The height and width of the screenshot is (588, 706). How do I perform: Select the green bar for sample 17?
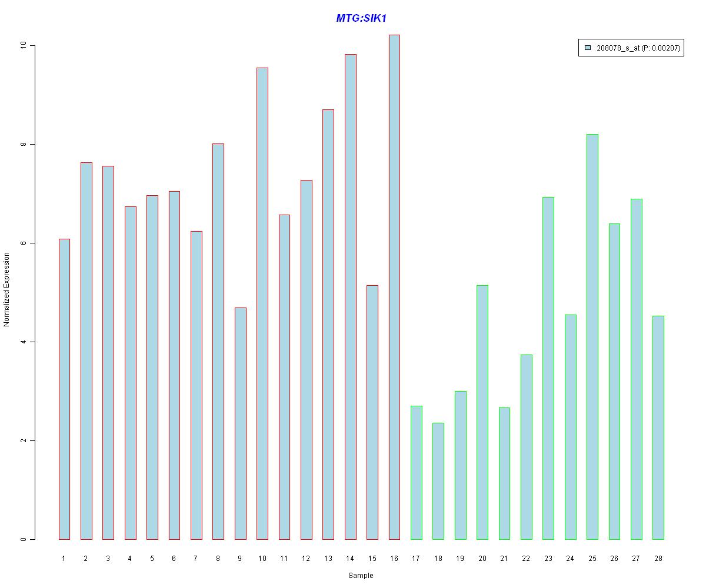pos(416,472)
